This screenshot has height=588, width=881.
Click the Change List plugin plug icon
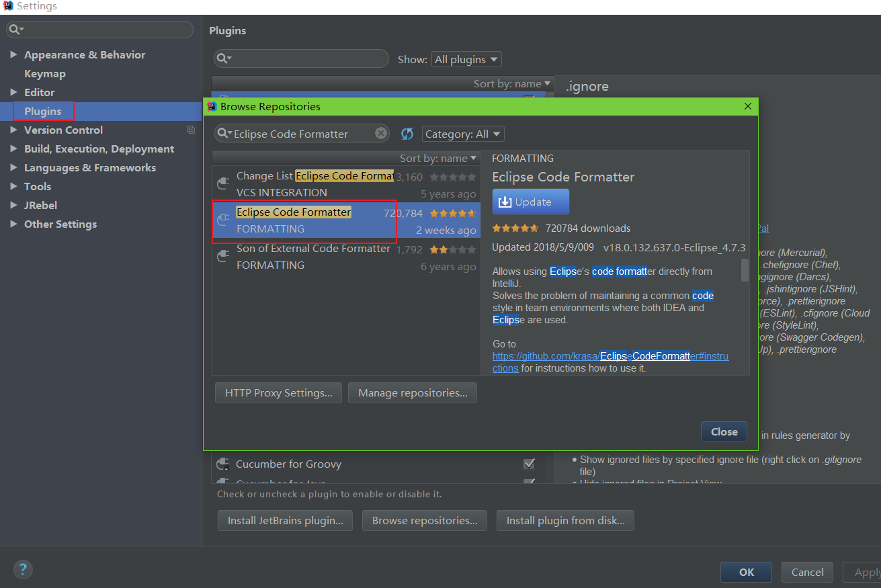pos(224,184)
